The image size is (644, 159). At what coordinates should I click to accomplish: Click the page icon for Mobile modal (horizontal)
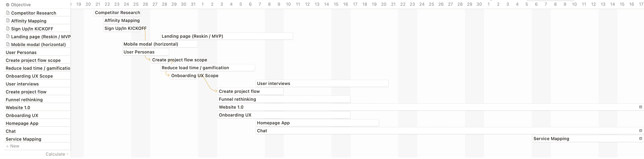tap(8, 44)
